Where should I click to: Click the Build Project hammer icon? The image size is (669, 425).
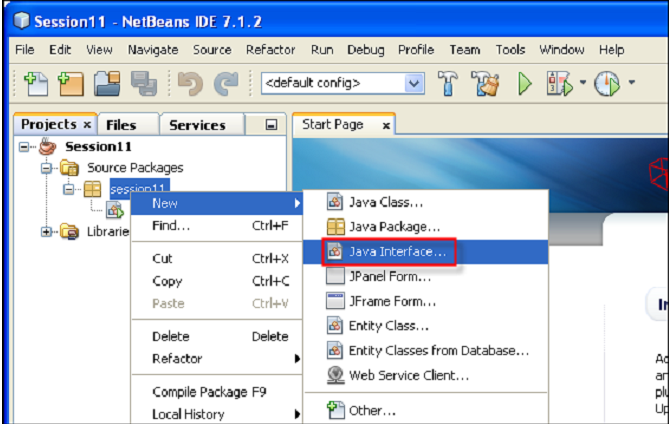[447, 84]
